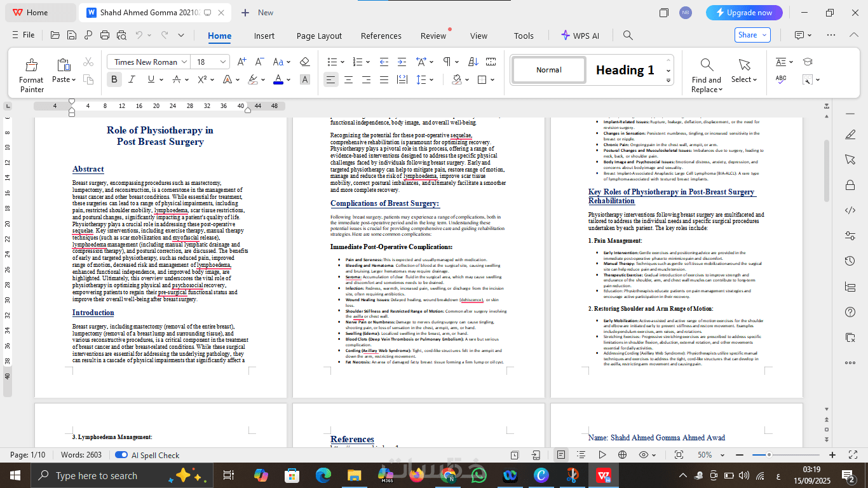Switch to web layout globe icon
Image resolution: width=868 pixels, height=488 pixels.
tap(623, 455)
